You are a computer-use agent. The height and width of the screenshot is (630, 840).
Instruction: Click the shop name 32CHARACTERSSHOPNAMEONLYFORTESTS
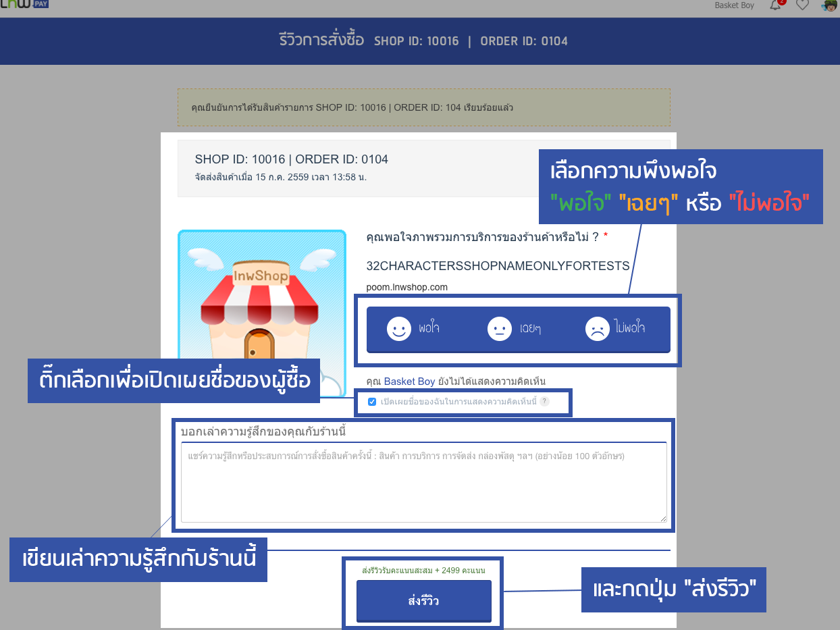pos(498,265)
